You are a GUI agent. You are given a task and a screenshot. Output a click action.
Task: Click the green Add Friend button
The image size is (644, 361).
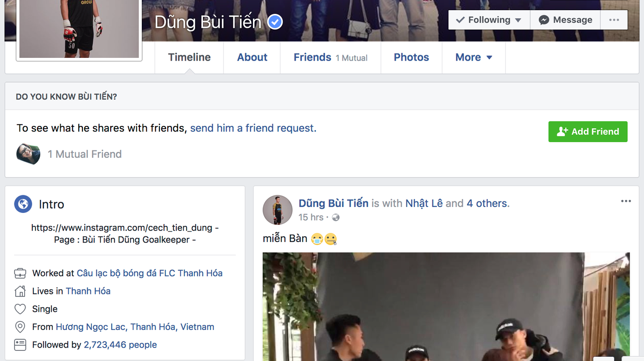[x=588, y=131]
